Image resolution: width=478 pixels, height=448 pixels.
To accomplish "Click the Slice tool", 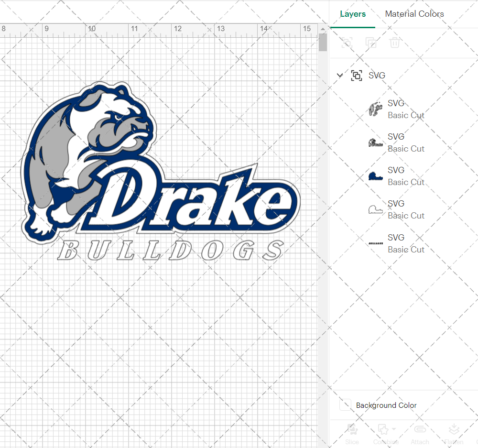I will click(352, 434).
